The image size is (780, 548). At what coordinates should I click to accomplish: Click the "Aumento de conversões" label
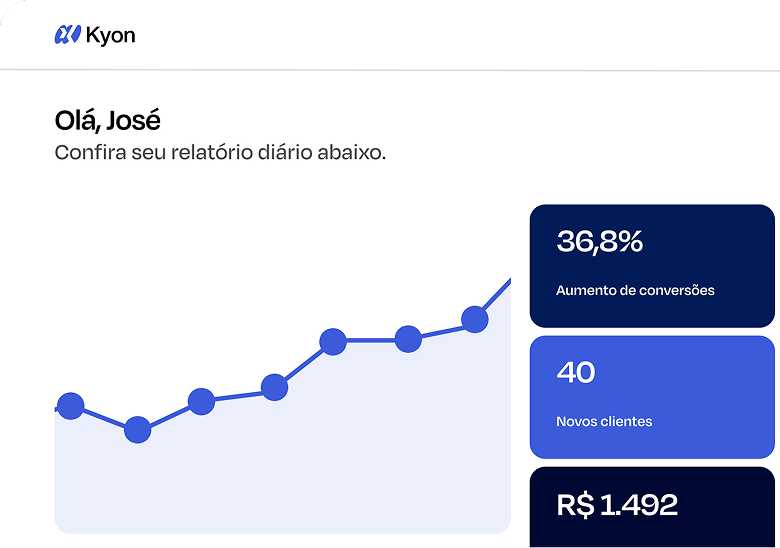coord(635,290)
